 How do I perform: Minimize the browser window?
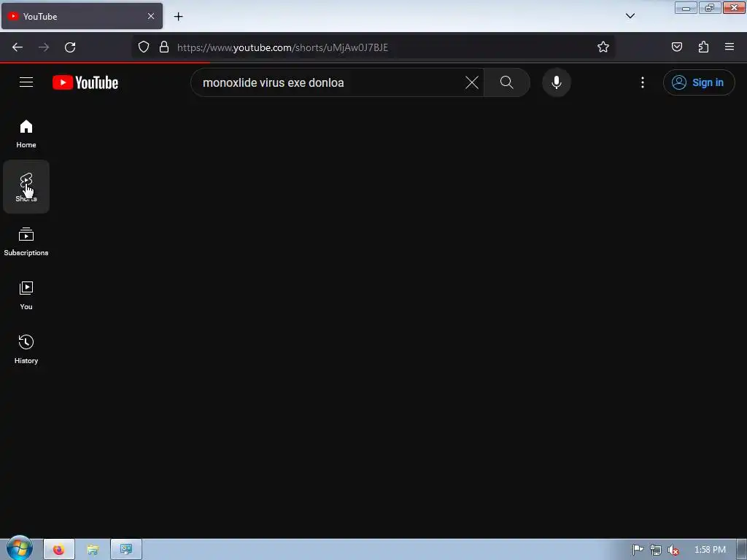tap(686, 8)
